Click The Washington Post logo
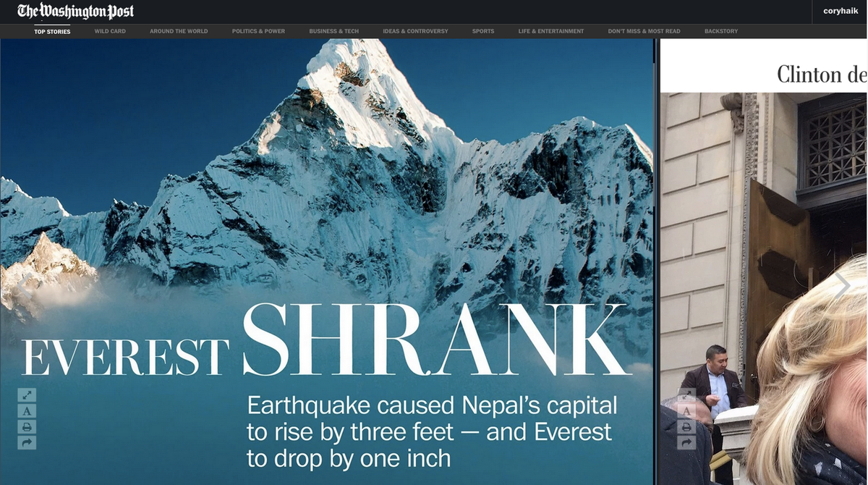The width and height of the screenshot is (868, 485). 76,12
